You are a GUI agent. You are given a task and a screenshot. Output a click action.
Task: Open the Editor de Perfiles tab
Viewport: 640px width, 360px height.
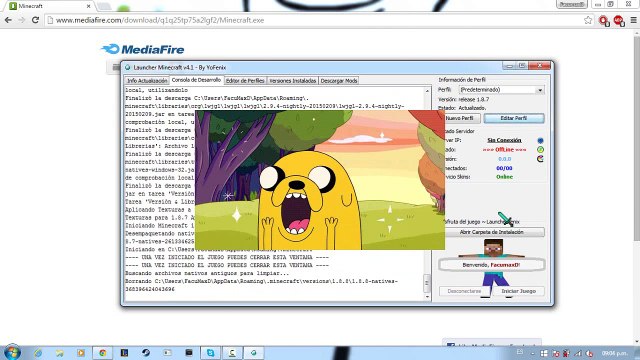pyautogui.click(x=245, y=81)
